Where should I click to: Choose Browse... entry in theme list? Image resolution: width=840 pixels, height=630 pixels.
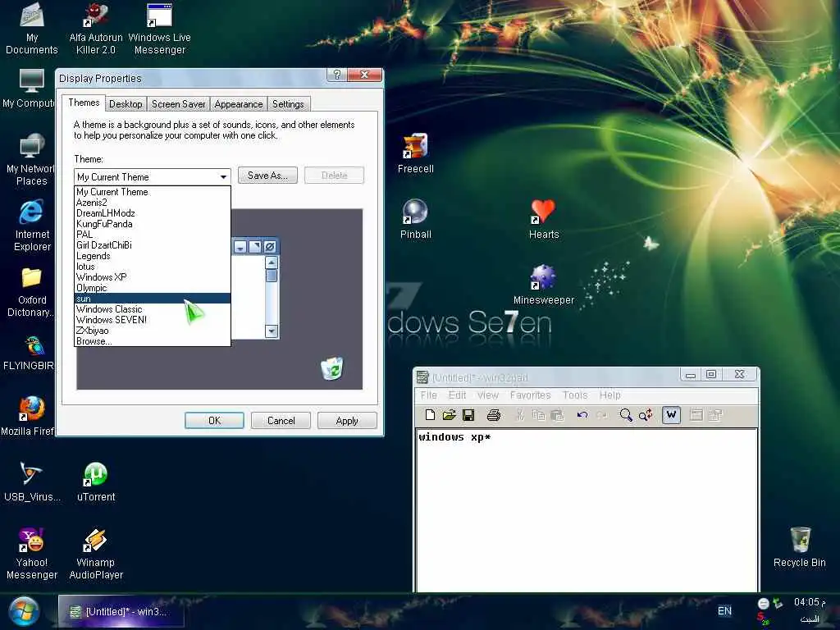pyautogui.click(x=152, y=341)
